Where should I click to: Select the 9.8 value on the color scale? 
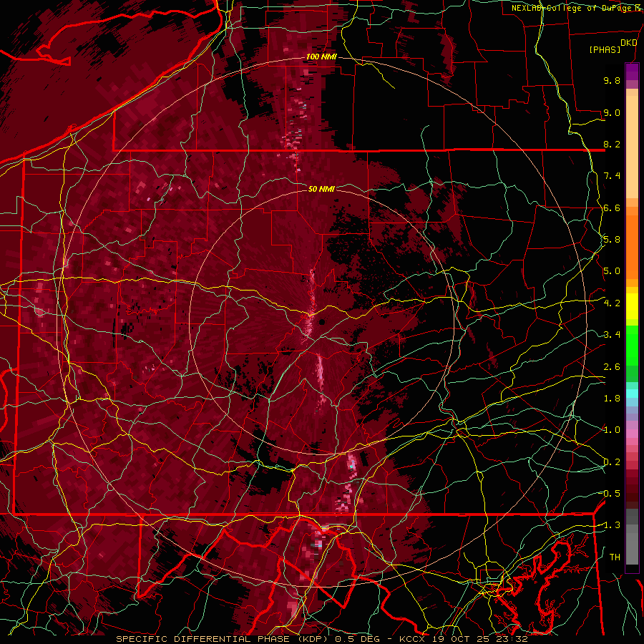(x=612, y=80)
